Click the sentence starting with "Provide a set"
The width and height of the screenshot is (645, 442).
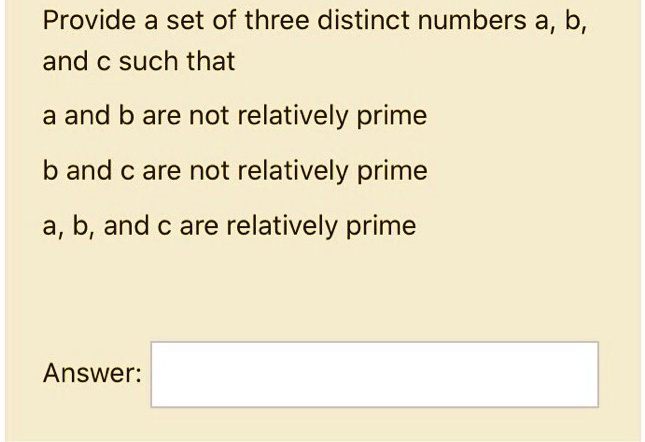(314, 40)
